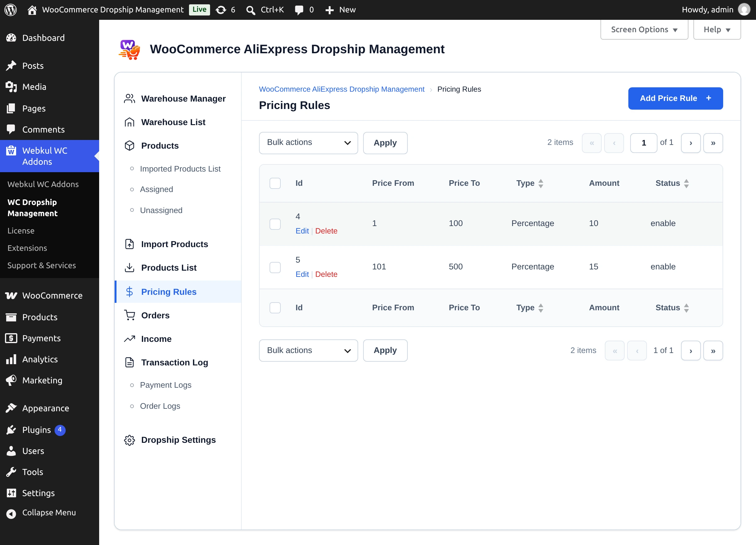Screen dimensions: 756x545
Task: Click the Collapse Menu arrow icon
Action: [11, 514]
